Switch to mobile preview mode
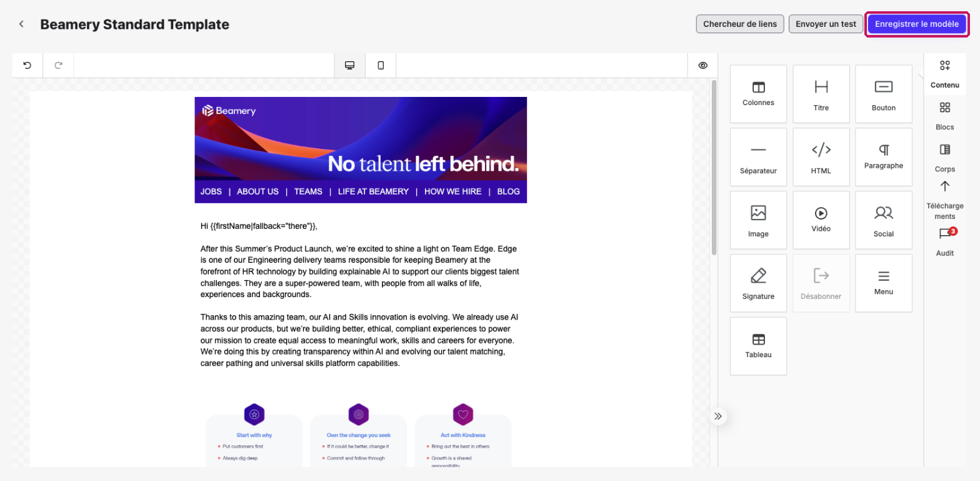The image size is (980, 481). (x=381, y=65)
